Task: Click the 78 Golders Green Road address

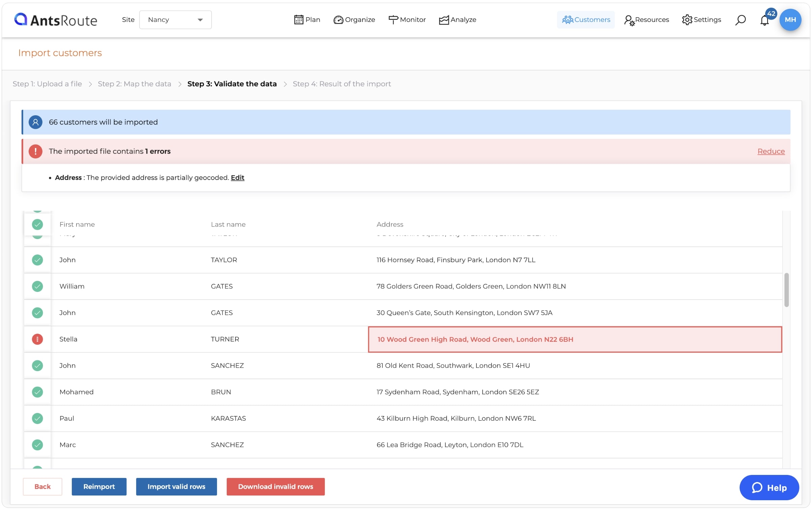Action: coord(471,286)
